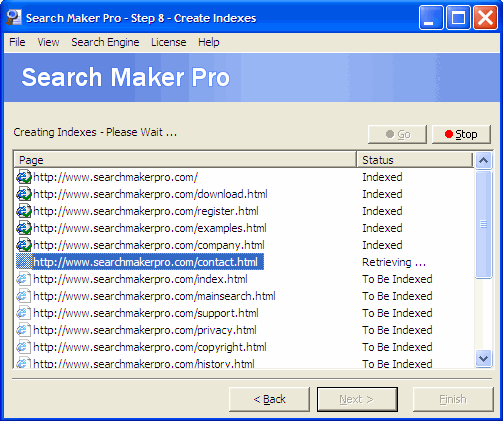Click the page icon beside company.html

24,245
